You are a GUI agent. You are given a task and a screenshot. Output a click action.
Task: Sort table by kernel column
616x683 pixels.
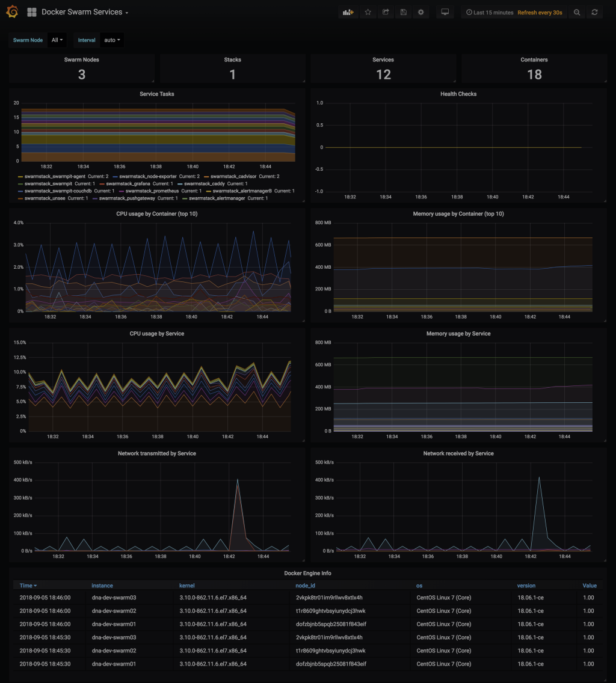tap(187, 586)
